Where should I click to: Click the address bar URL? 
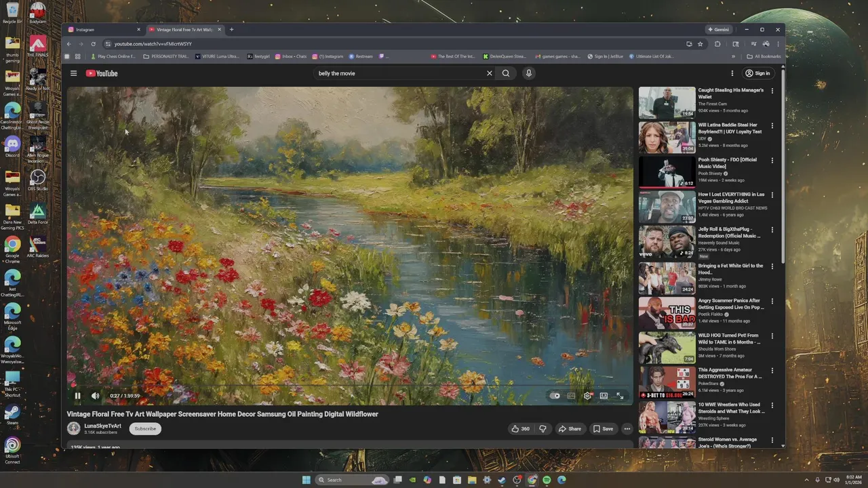click(x=153, y=44)
